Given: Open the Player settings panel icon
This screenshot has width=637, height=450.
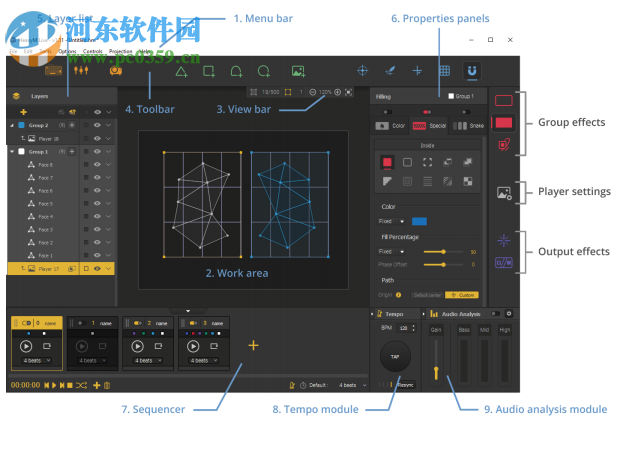Looking at the screenshot, I should [x=504, y=193].
